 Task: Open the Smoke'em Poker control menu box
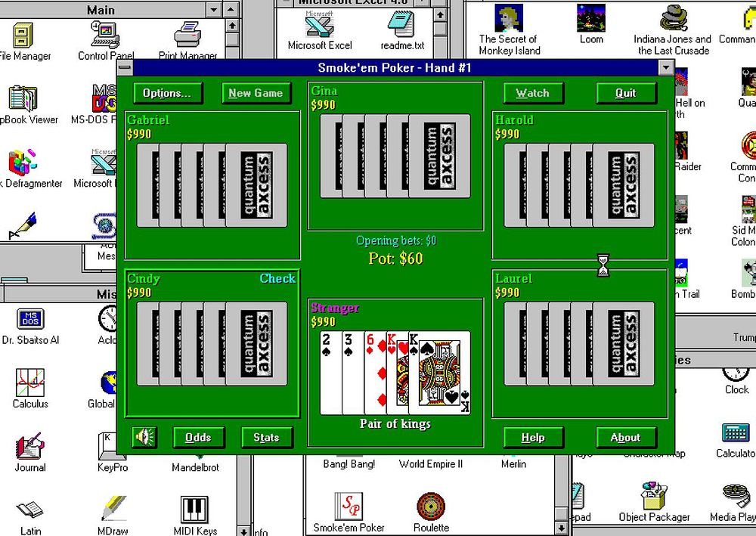pyautogui.click(x=125, y=67)
